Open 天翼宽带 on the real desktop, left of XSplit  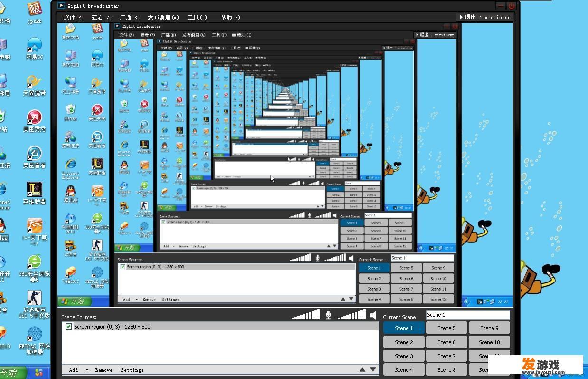coord(34,84)
